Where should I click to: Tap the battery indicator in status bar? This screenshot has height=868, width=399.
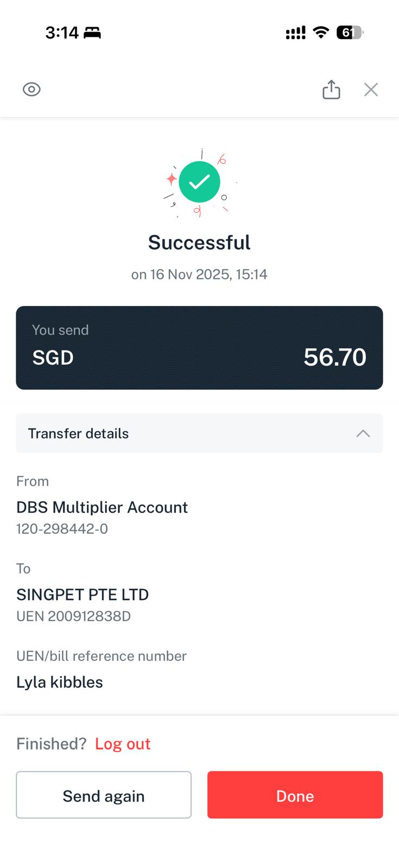pos(350,33)
